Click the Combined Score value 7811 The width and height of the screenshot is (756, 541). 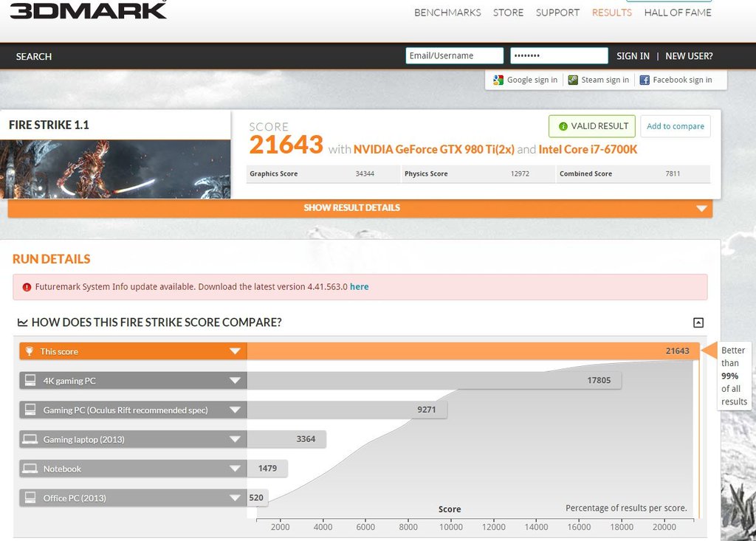(673, 173)
